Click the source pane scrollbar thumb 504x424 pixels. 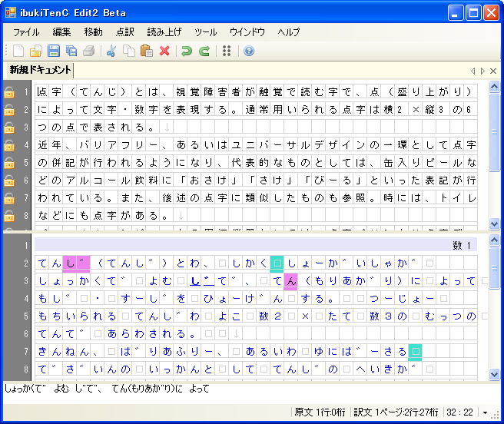[494, 132]
